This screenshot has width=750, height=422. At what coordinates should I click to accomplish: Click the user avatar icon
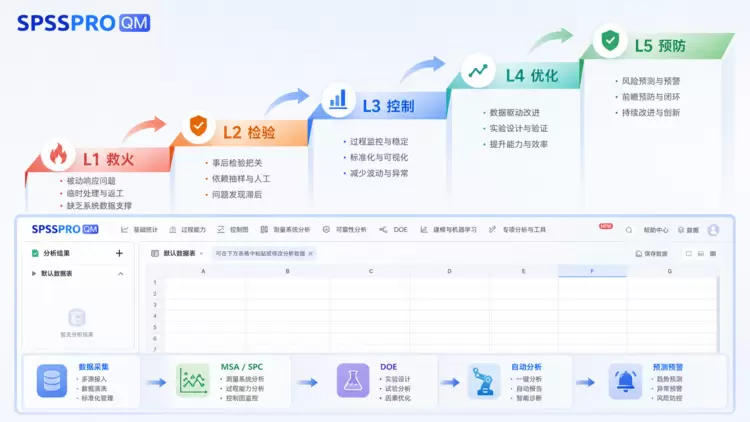[x=713, y=230]
